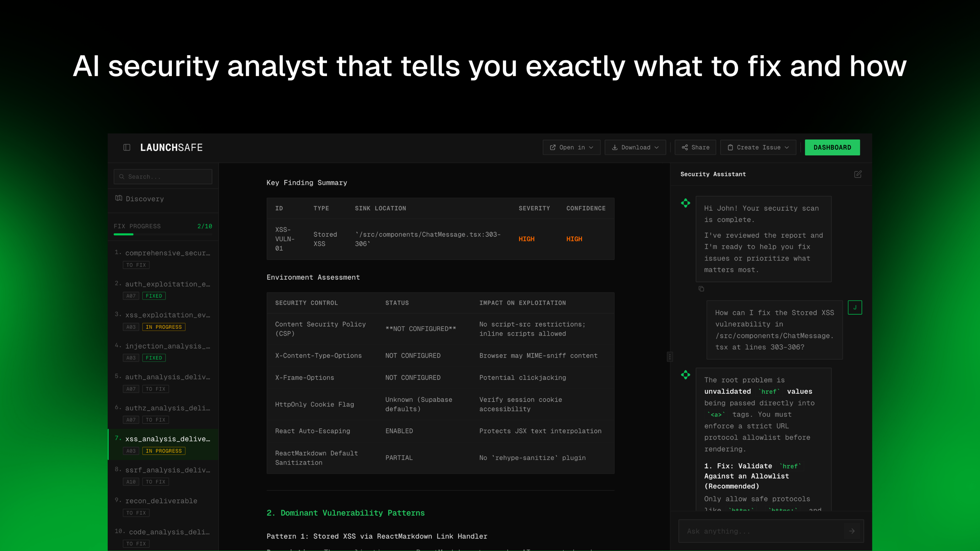Expand the Open in dropdown
This screenshot has width=980, height=551.
click(x=591, y=147)
